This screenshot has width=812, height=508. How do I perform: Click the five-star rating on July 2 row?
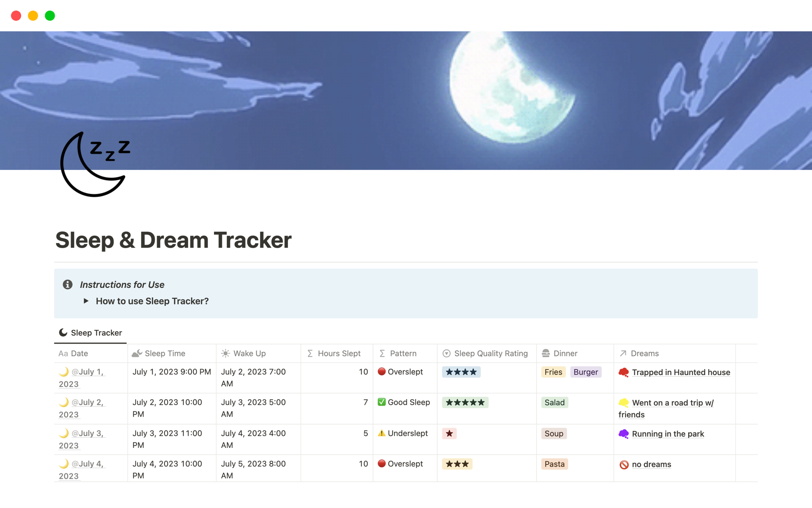tap(465, 402)
